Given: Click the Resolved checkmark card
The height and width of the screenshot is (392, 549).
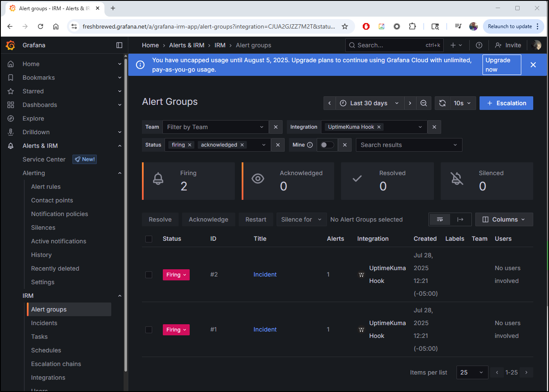Looking at the screenshot, I should 387,181.
